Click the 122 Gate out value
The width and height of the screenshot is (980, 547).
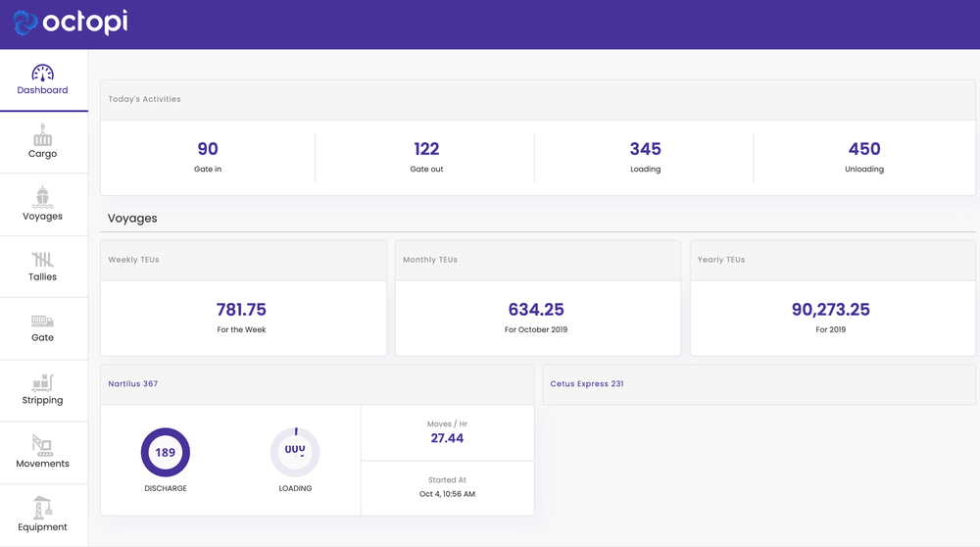click(427, 149)
